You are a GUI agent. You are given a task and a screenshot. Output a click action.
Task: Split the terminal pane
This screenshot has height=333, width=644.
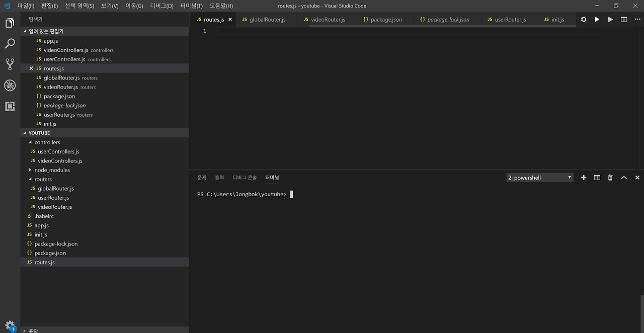tap(597, 178)
